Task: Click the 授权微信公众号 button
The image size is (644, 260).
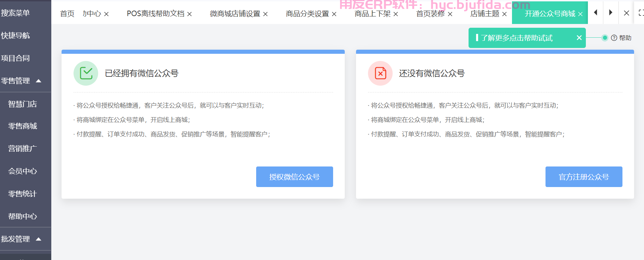Action: pos(294,177)
